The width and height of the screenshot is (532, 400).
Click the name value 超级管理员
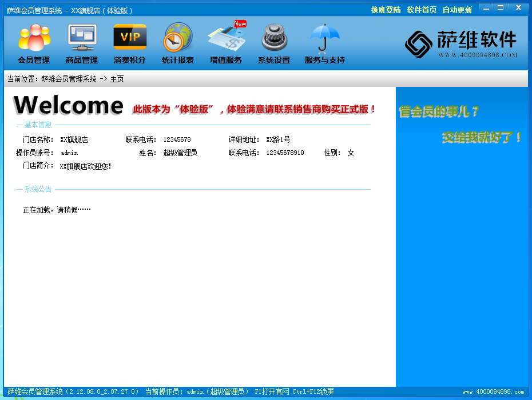pyautogui.click(x=180, y=153)
